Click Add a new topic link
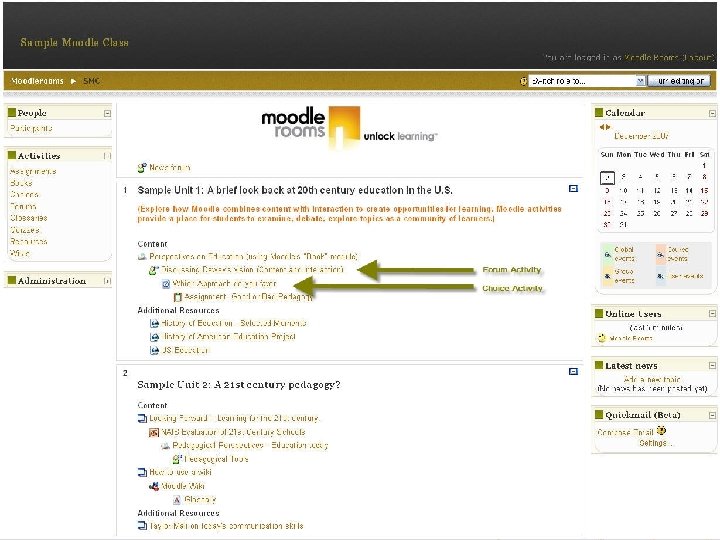 coord(652,380)
